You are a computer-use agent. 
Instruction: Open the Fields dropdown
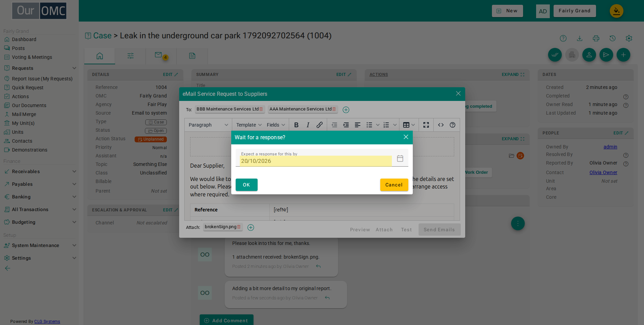[x=276, y=125]
